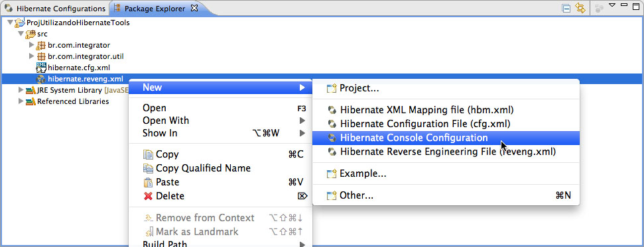This screenshot has width=644, height=247.
Task: Collapse the src folder arrow
Action: point(21,34)
